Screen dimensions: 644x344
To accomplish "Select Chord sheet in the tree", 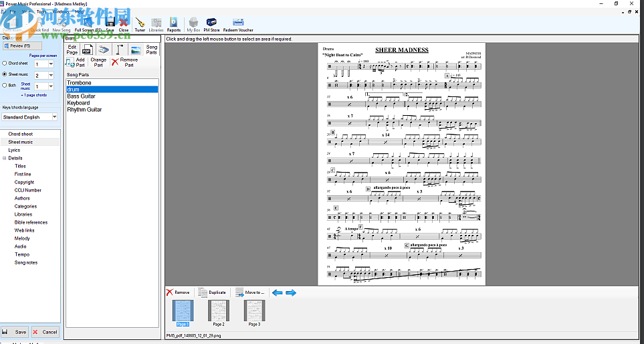I will tap(21, 134).
